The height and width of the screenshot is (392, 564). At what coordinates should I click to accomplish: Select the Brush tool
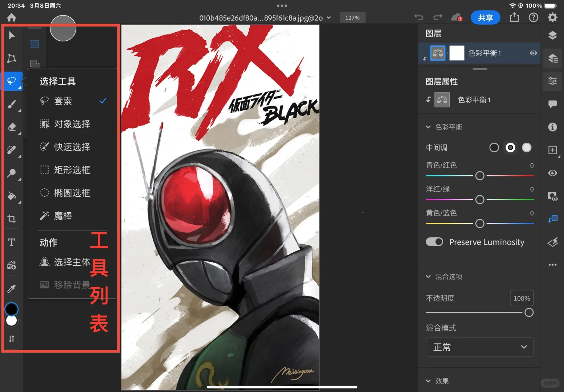point(11,104)
